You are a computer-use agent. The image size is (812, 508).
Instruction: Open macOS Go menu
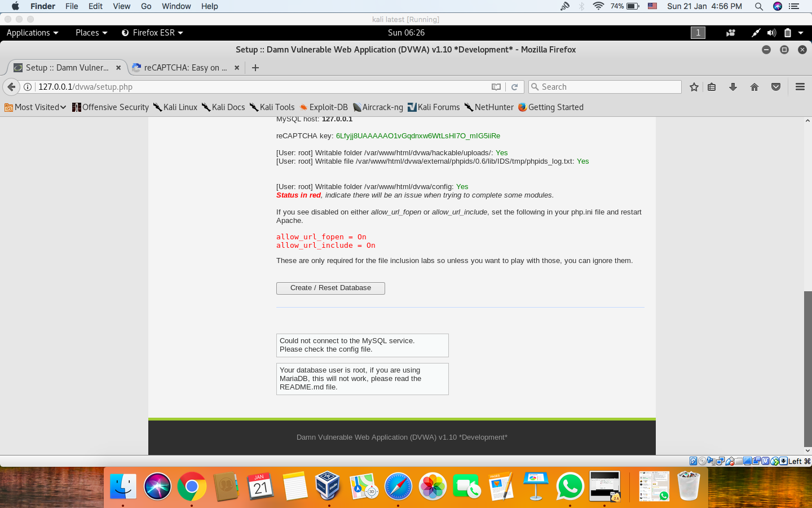pos(146,6)
